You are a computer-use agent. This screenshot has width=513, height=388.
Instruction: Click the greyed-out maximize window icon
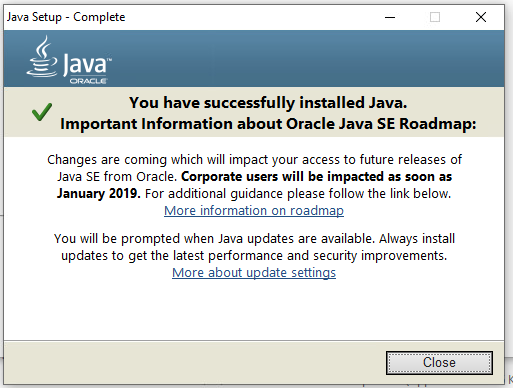pos(435,17)
